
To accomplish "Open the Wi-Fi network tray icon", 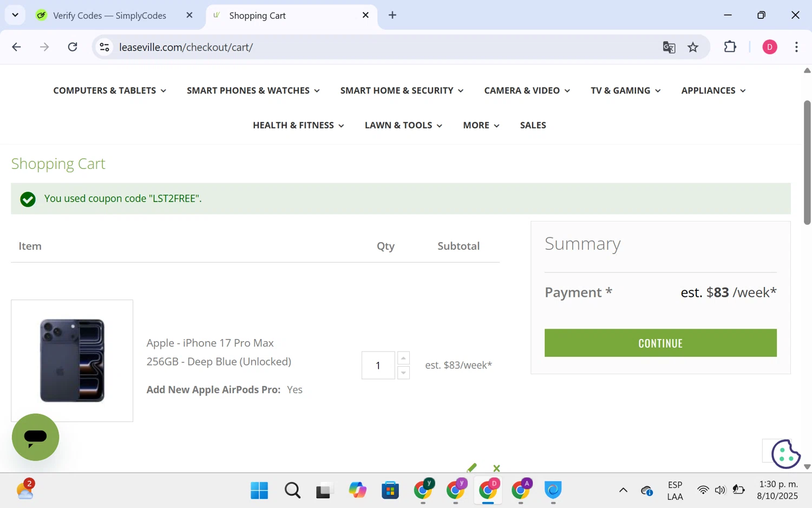I will pos(703,491).
